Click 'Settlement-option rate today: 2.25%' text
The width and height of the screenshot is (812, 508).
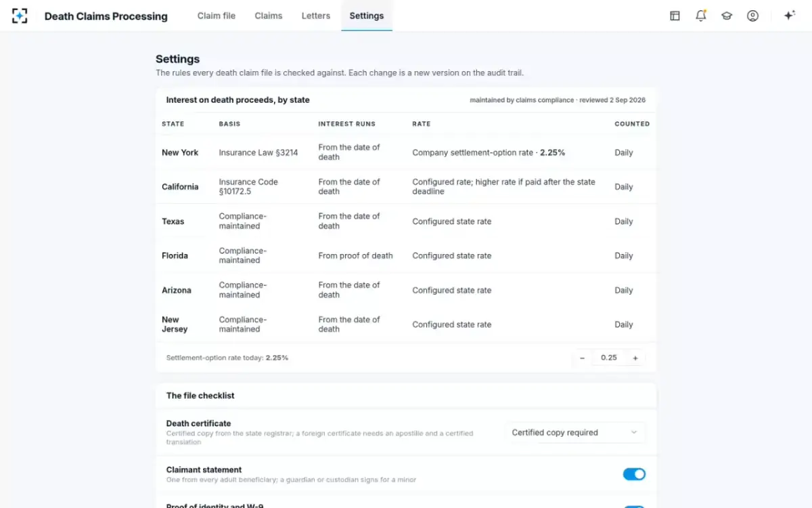click(227, 358)
